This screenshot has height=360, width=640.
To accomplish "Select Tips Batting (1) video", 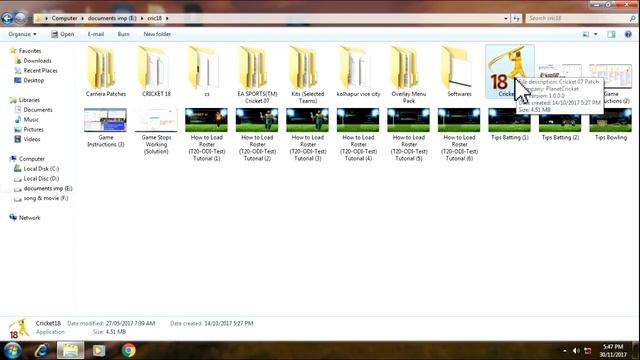I will 509,124.
